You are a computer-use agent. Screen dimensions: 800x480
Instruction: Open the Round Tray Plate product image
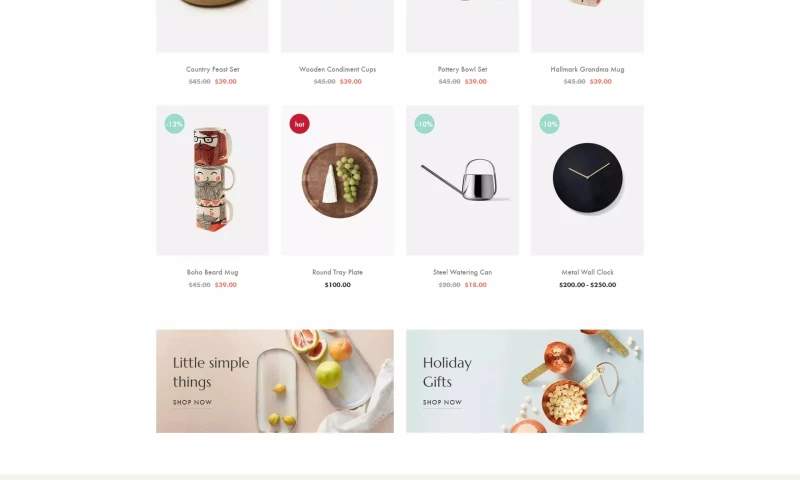337,180
